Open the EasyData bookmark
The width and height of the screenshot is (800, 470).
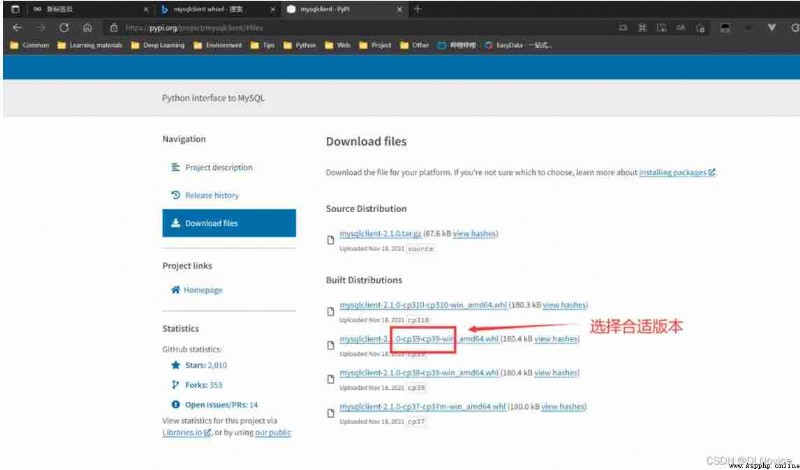tap(518, 45)
